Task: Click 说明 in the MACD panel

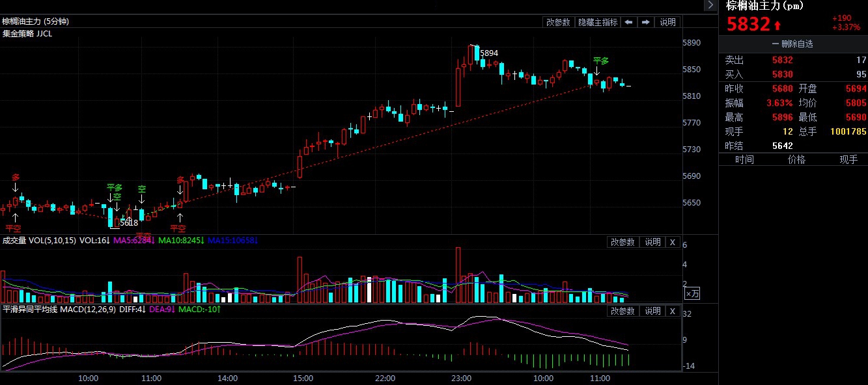Action: click(x=652, y=311)
